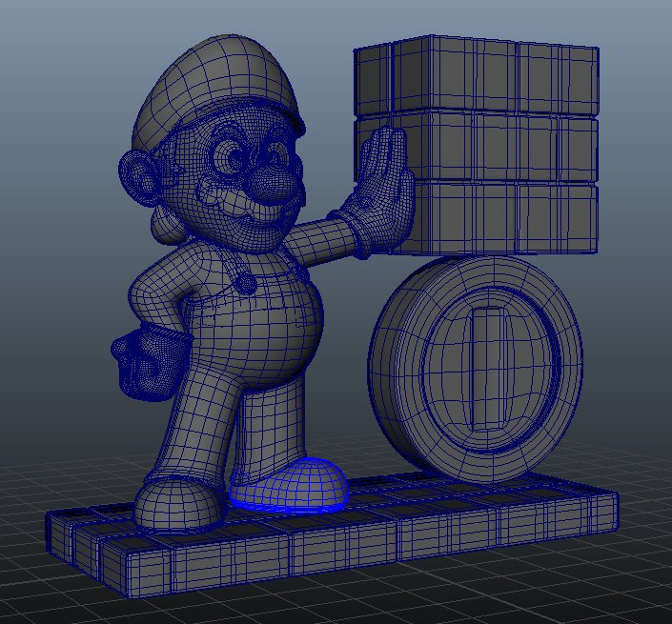Select Mario's non-highlighted front shoe

(178, 505)
